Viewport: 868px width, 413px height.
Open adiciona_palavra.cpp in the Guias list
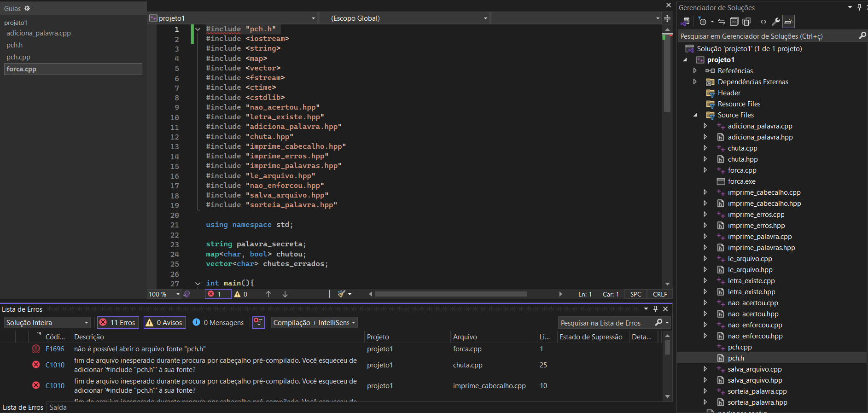[x=39, y=33]
